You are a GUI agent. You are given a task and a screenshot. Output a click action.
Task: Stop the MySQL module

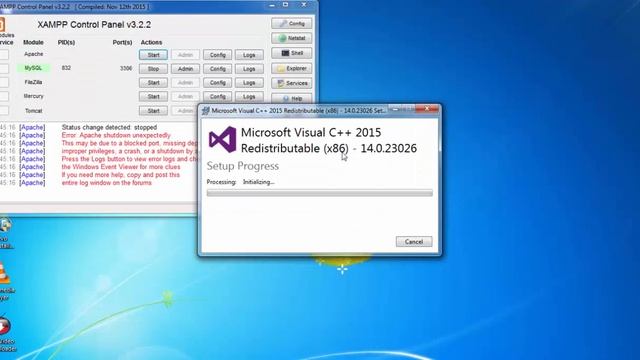[153, 69]
